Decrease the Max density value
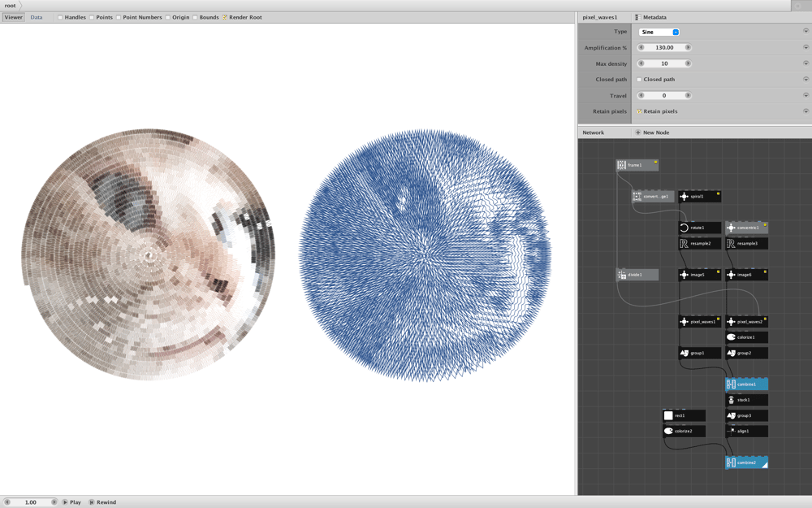The height and width of the screenshot is (508, 812). 641,63
